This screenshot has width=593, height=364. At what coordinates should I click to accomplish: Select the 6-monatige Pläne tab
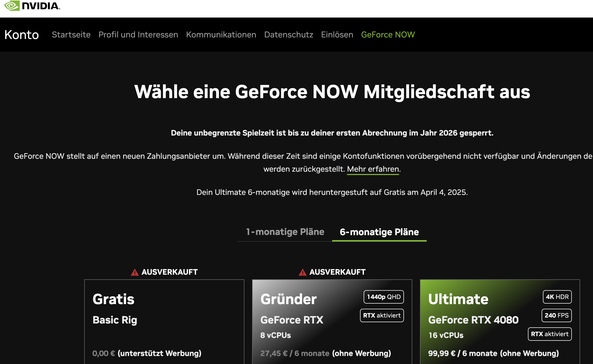[x=379, y=232]
